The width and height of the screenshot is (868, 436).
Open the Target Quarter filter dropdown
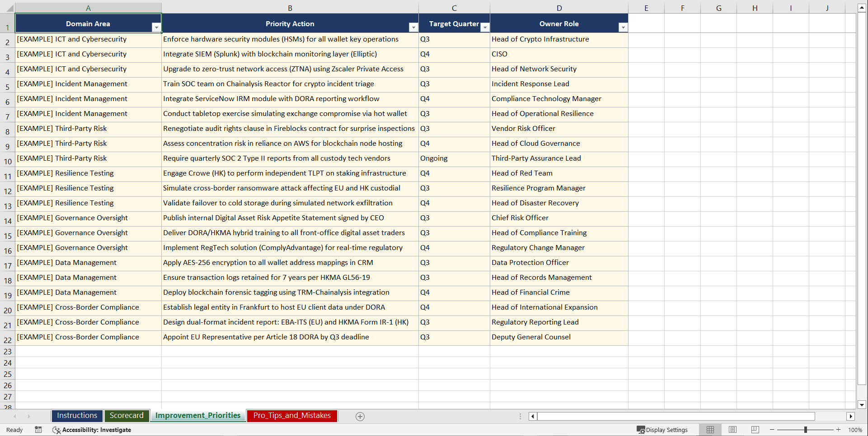coord(484,28)
